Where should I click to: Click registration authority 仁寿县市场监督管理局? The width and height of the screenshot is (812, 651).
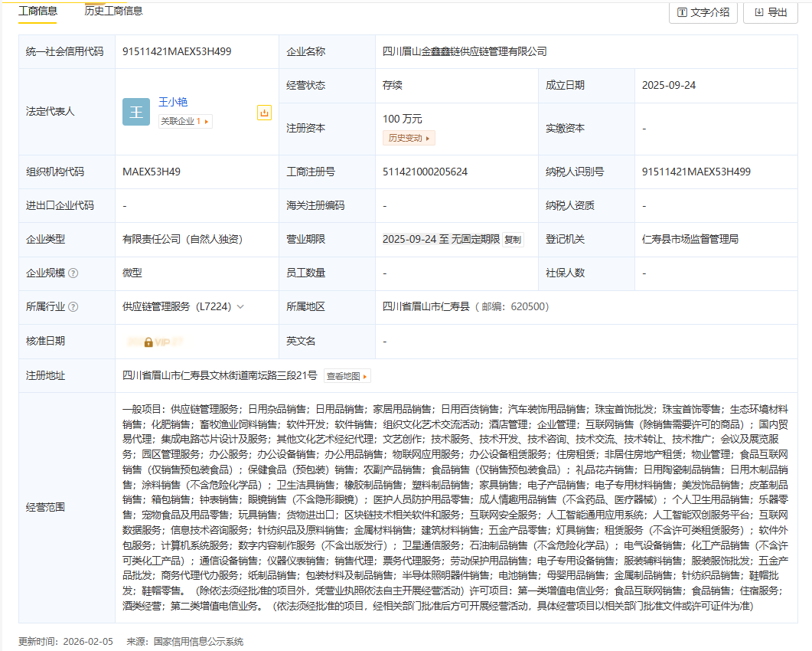[690, 240]
